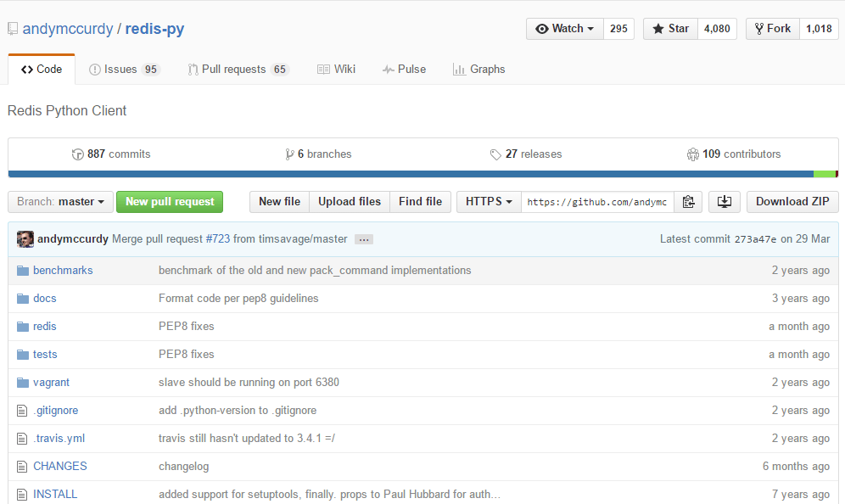Screen dimensions: 845x504
Task: Open the andymccurdy owner profile link
Action: pos(68,29)
